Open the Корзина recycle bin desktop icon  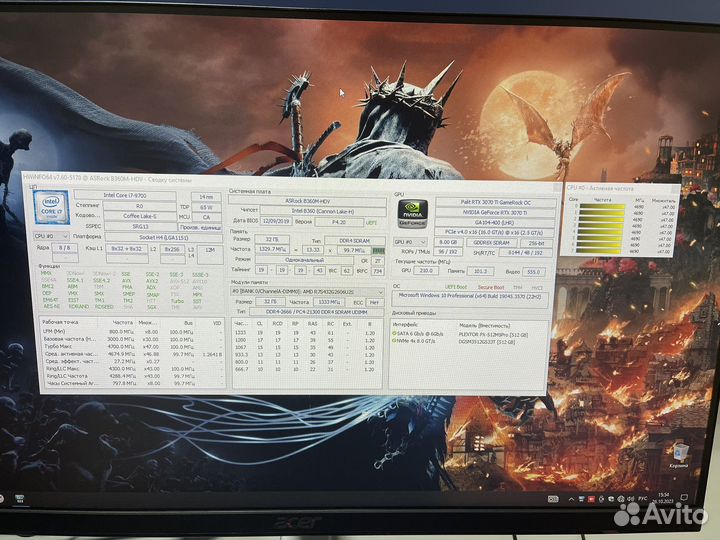point(679,456)
